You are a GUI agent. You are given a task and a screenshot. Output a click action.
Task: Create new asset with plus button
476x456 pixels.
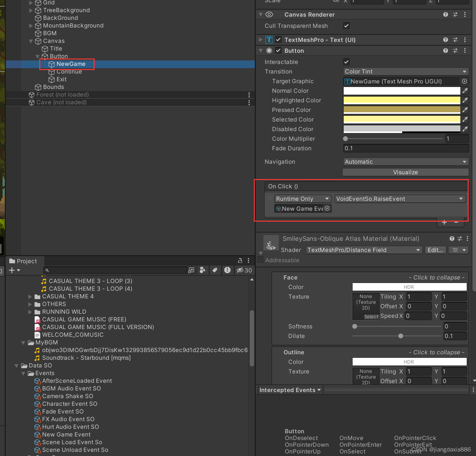pos(14,270)
